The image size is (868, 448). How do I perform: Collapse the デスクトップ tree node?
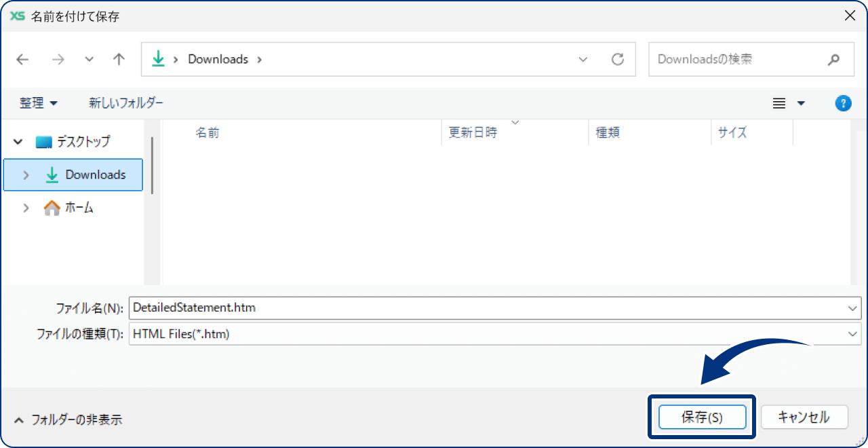(x=18, y=142)
